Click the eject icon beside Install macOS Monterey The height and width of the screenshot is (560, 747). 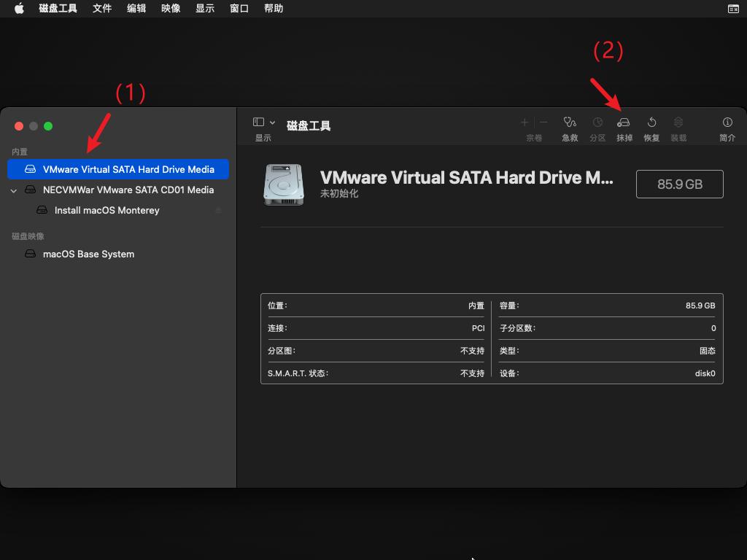click(x=218, y=210)
